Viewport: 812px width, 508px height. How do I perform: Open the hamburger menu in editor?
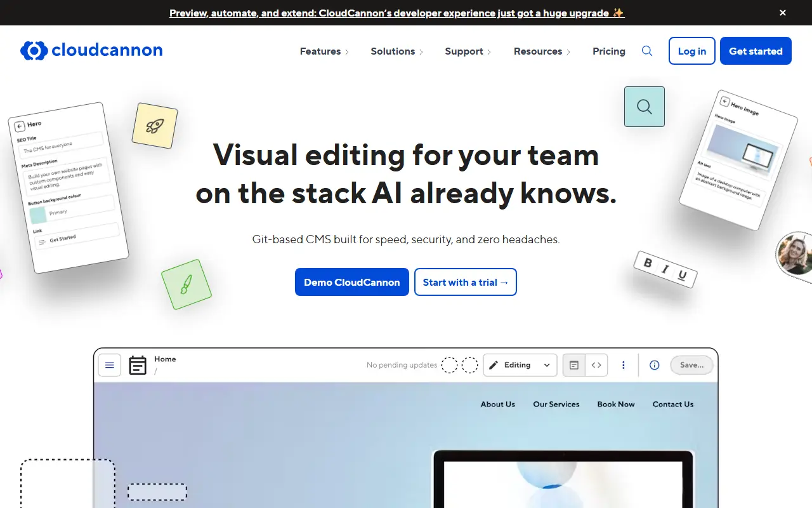point(110,365)
